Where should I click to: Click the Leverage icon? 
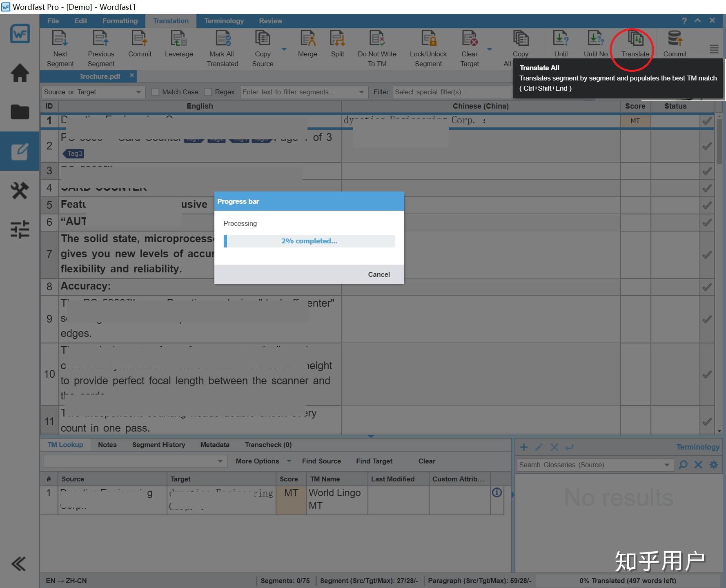179,38
